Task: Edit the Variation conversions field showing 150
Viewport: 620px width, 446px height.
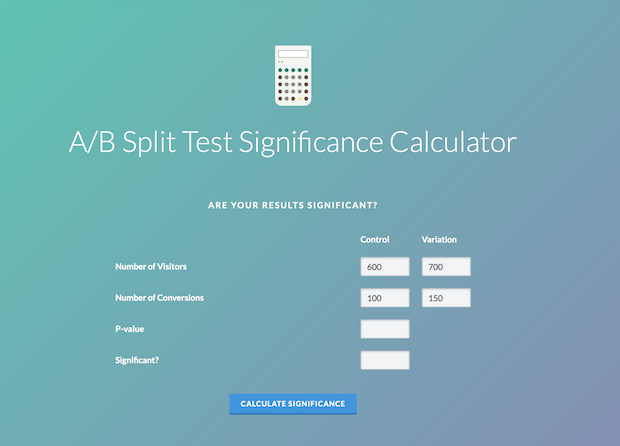Action: [446, 298]
